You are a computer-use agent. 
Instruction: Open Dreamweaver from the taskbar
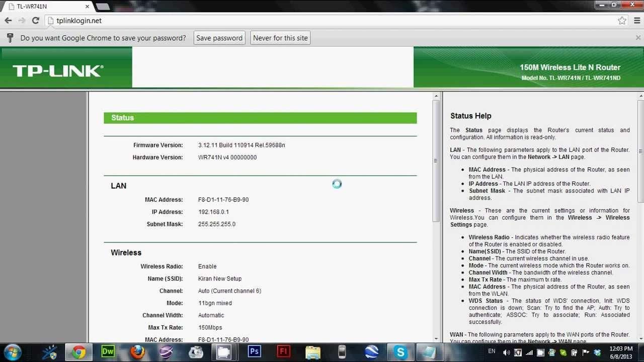[x=107, y=352]
